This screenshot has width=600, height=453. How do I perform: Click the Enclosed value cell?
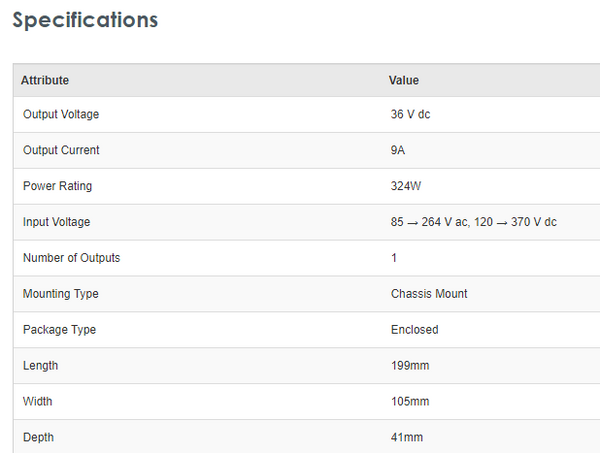(x=414, y=330)
